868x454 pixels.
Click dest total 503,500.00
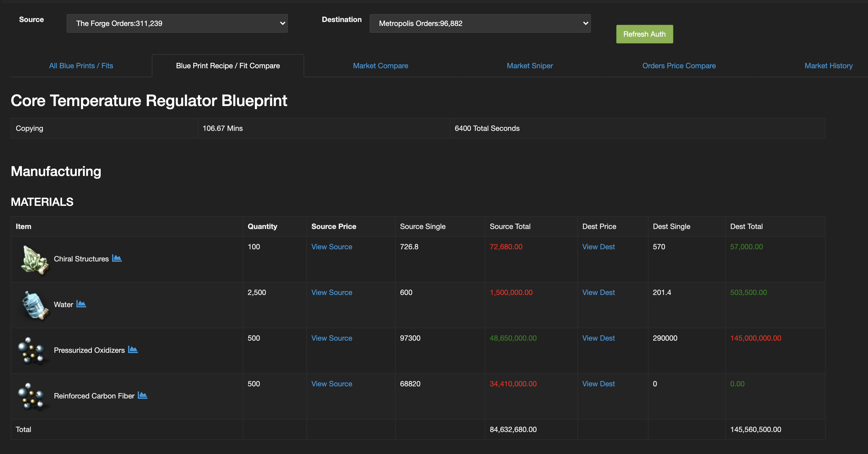[748, 292]
